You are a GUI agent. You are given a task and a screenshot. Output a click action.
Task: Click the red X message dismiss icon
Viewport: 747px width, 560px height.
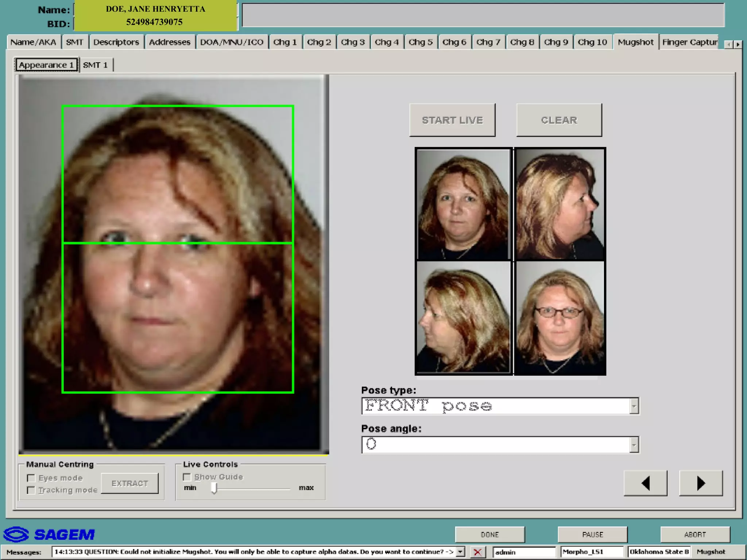[477, 552]
